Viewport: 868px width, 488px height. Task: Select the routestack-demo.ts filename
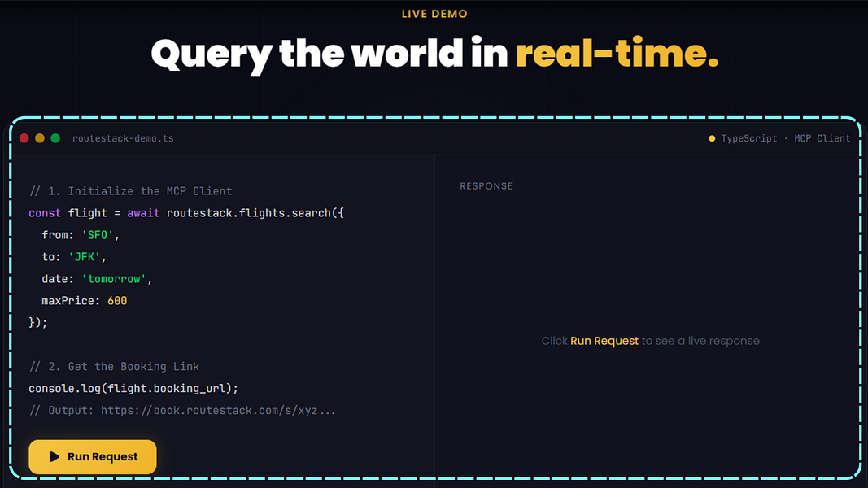pos(123,138)
